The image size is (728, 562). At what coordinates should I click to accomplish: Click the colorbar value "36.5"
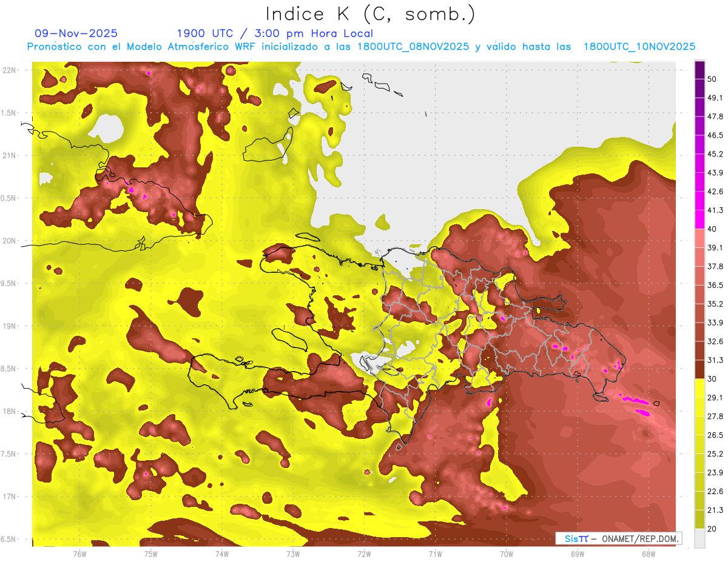(x=715, y=285)
